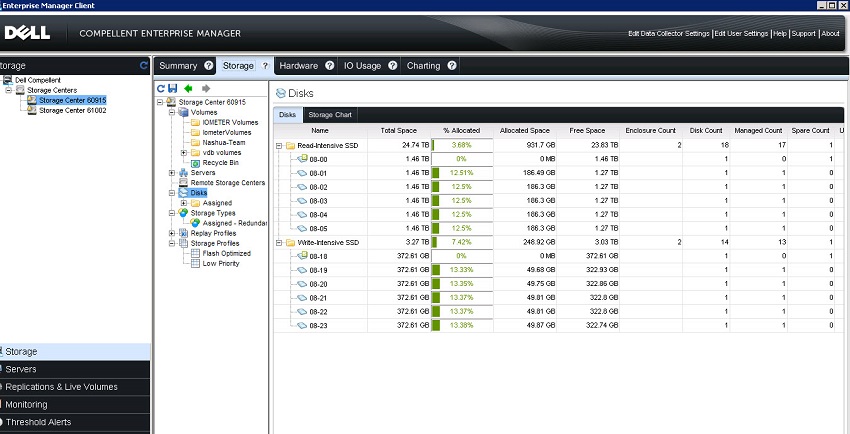850x434 pixels.
Task: Expand the Servers tree node
Action: point(172,173)
